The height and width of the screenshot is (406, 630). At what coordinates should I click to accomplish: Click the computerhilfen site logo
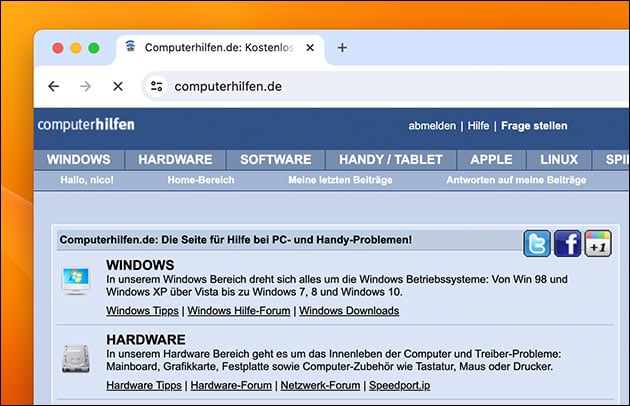coord(86,125)
